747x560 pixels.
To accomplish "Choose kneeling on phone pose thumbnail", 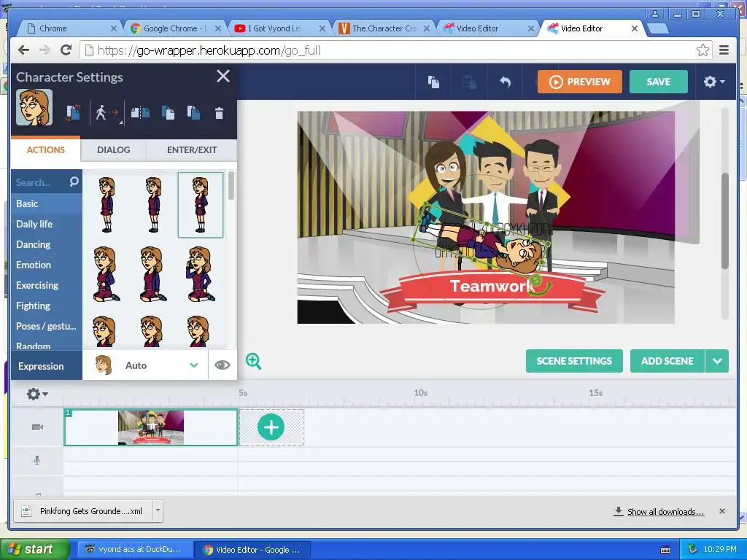I will [200, 274].
